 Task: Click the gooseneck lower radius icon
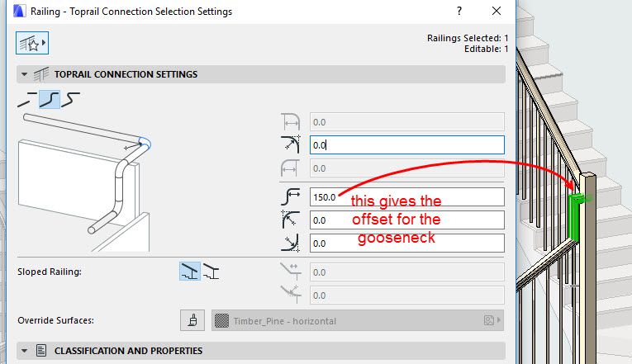coord(291,243)
